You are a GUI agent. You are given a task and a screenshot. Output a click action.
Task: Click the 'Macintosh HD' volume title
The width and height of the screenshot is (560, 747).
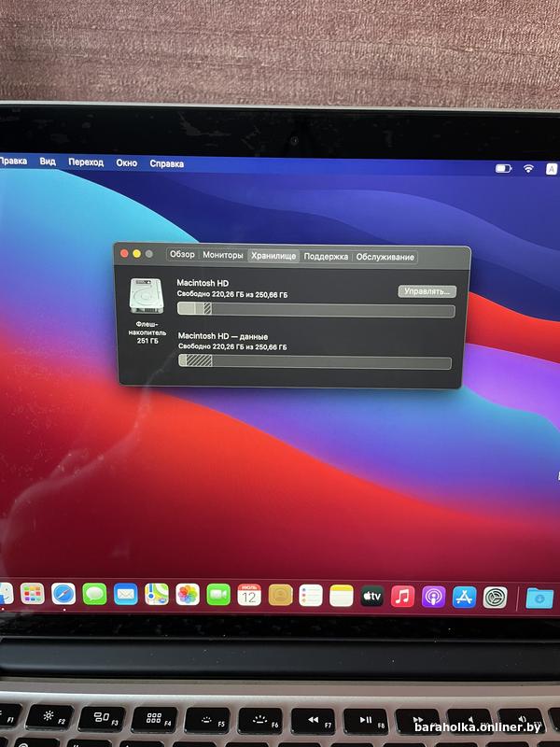pyautogui.click(x=203, y=283)
